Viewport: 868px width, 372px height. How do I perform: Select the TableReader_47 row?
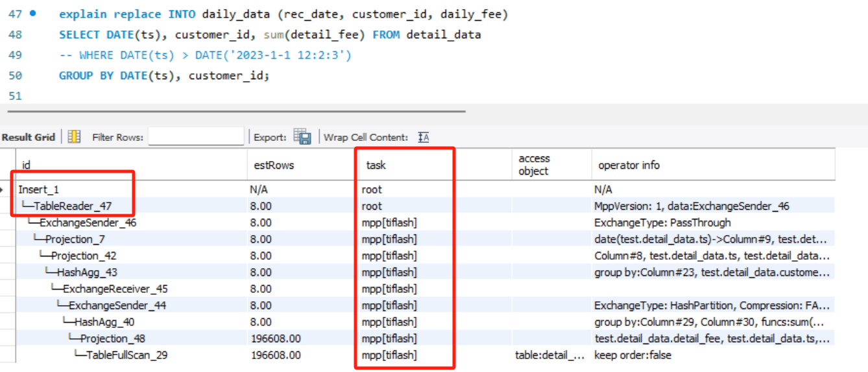point(72,206)
